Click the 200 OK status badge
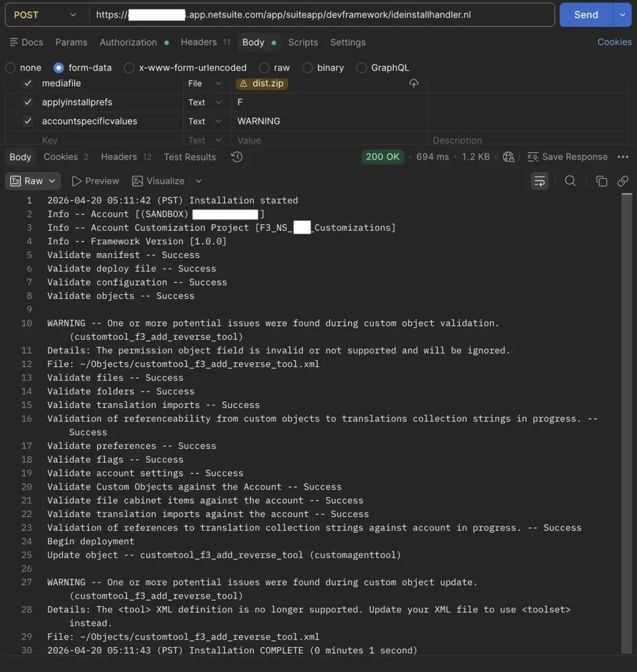Screen dimensions: 637x672 pyautogui.click(x=382, y=157)
